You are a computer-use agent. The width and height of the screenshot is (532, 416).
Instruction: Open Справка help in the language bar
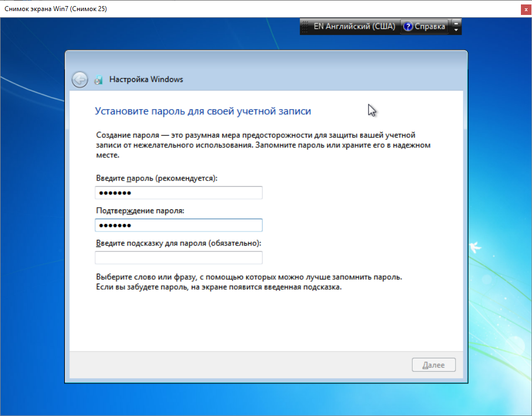click(x=424, y=27)
